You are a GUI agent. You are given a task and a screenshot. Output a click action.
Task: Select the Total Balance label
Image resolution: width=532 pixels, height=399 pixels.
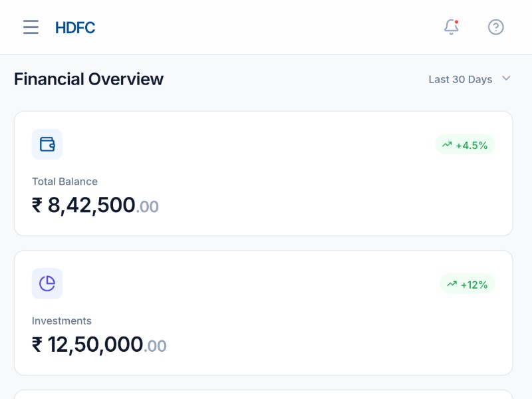tap(65, 182)
